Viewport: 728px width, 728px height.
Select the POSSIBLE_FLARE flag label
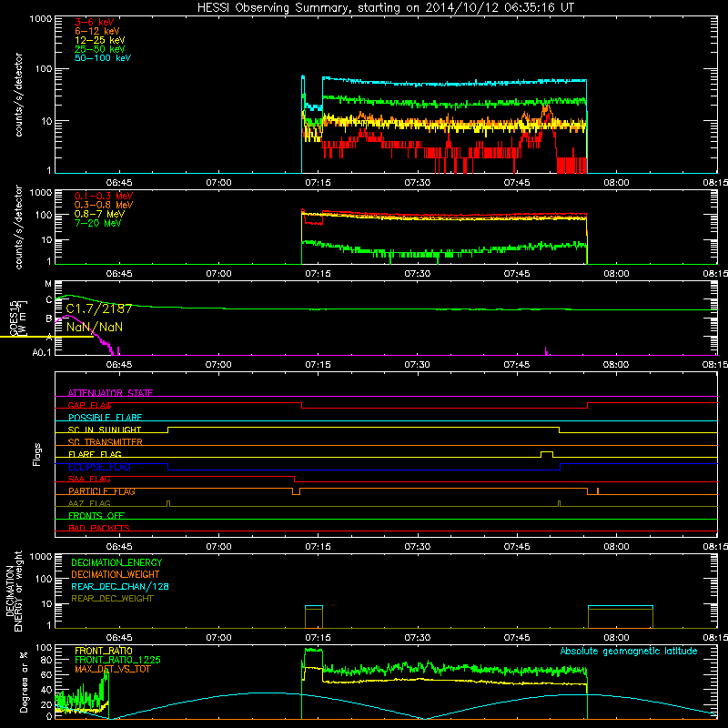pyautogui.click(x=105, y=418)
